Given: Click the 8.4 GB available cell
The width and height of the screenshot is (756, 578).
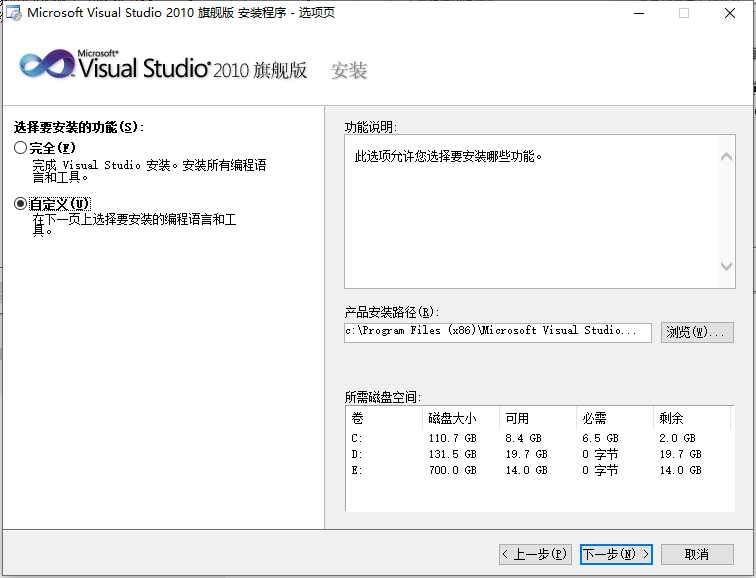Looking at the screenshot, I should pos(524,438).
